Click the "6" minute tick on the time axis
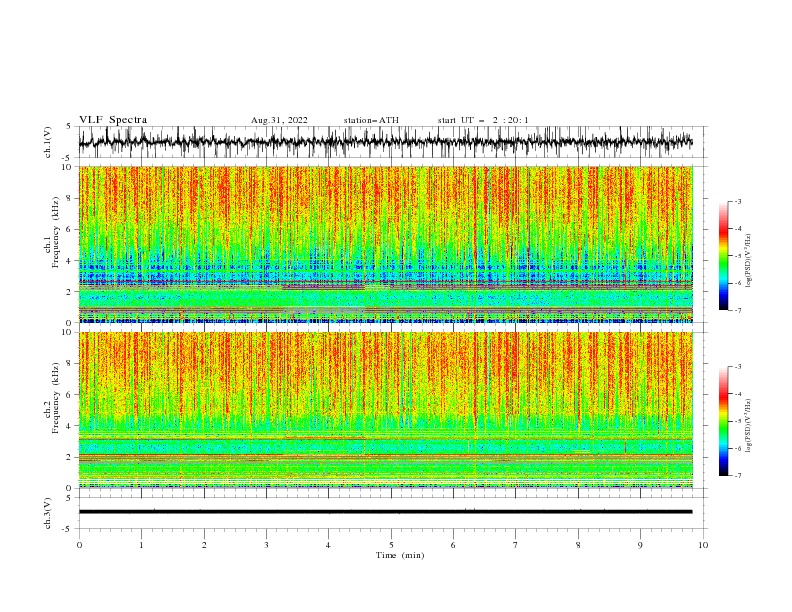This screenshot has width=792, height=612. point(453,545)
